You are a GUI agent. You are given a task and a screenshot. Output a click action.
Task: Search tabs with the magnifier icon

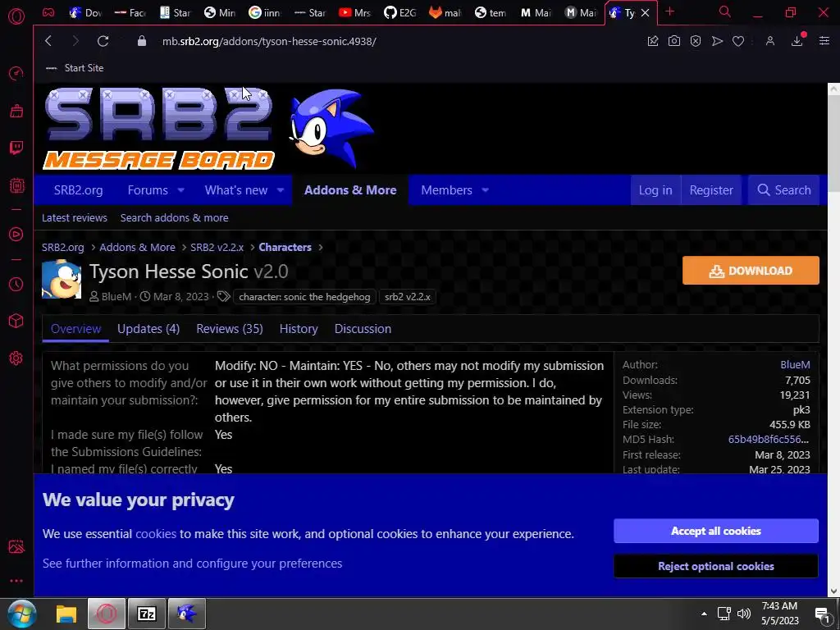(x=725, y=11)
